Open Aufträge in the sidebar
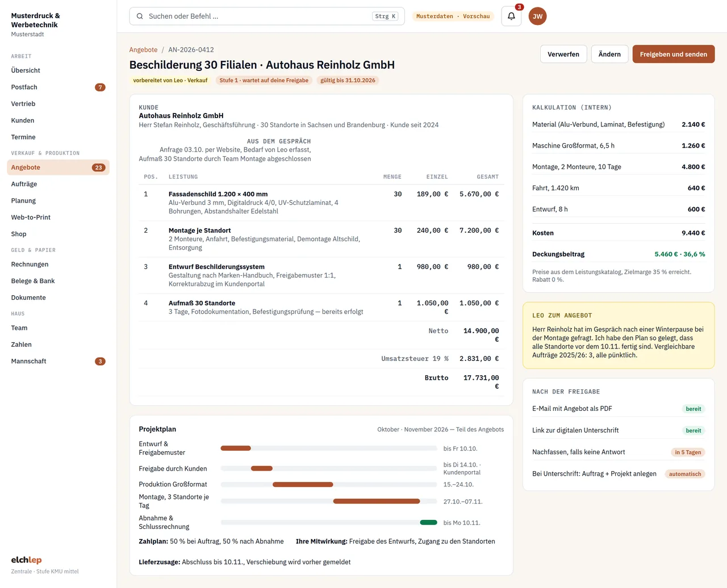This screenshot has height=588, width=727. 58,184
